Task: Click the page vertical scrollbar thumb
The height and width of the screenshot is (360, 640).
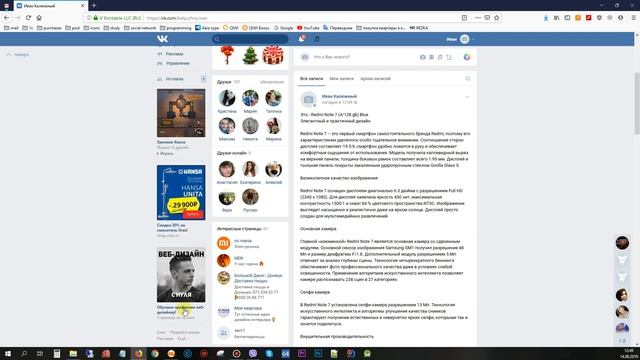Action: coord(637,103)
